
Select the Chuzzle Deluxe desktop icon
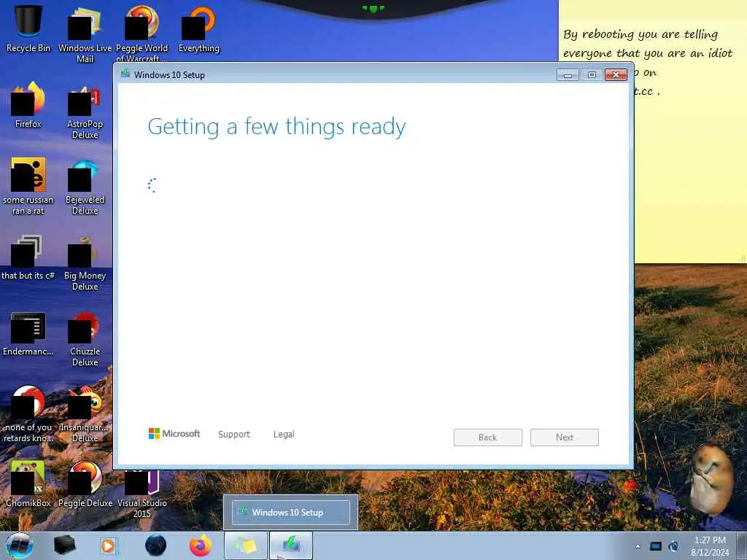click(x=85, y=338)
